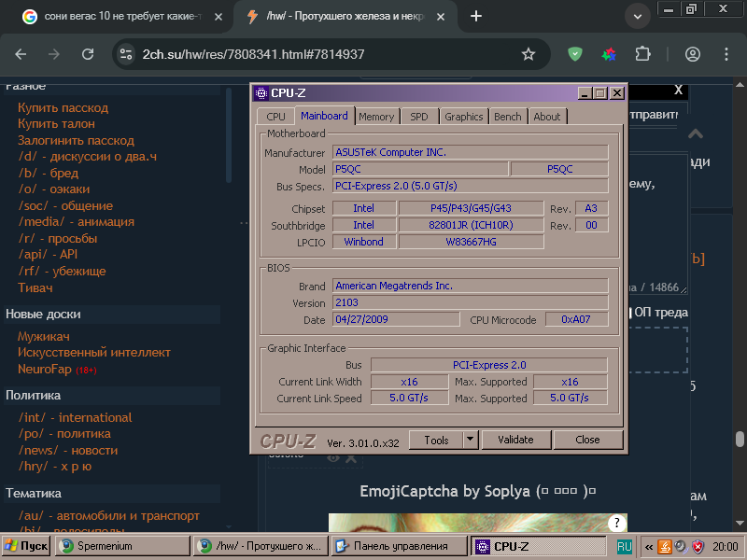The image size is (747, 560).
Task: Open the colorful star extension icon
Action: click(609, 54)
